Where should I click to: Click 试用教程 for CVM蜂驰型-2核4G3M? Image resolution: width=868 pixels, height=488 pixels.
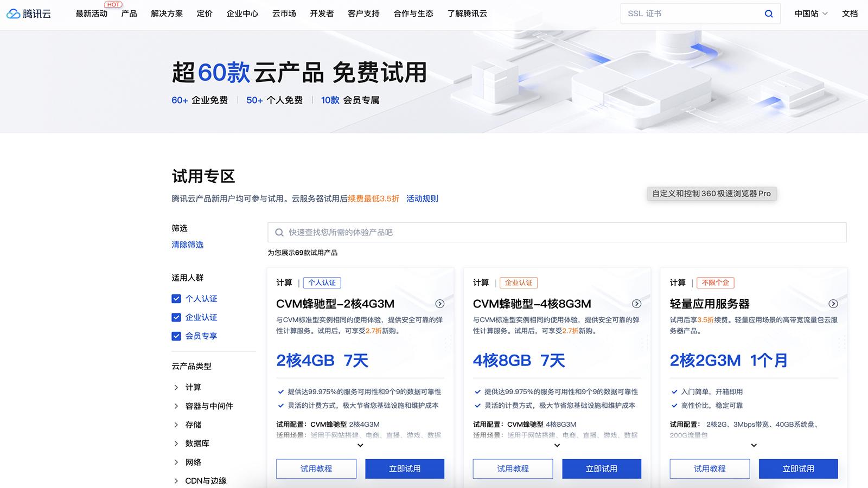(x=316, y=469)
